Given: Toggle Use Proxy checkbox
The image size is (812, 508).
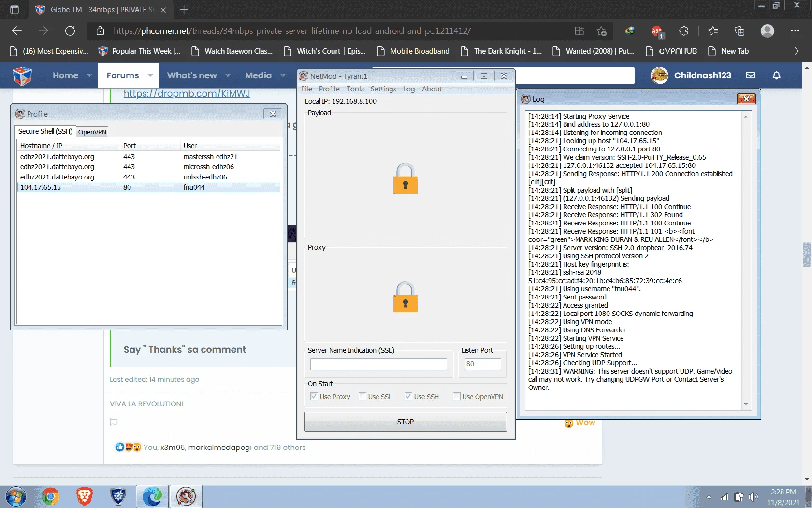Looking at the screenshot, I should (x=314, y=396).
